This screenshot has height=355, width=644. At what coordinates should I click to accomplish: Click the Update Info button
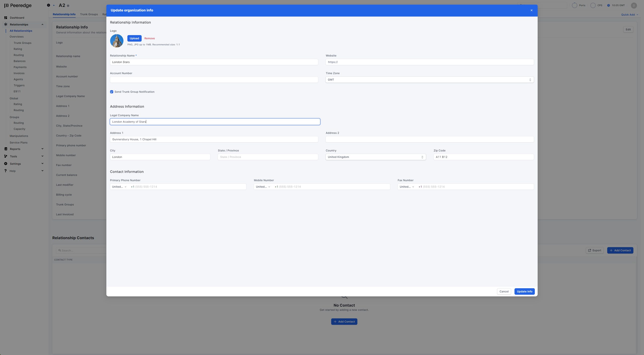[524, 291]
